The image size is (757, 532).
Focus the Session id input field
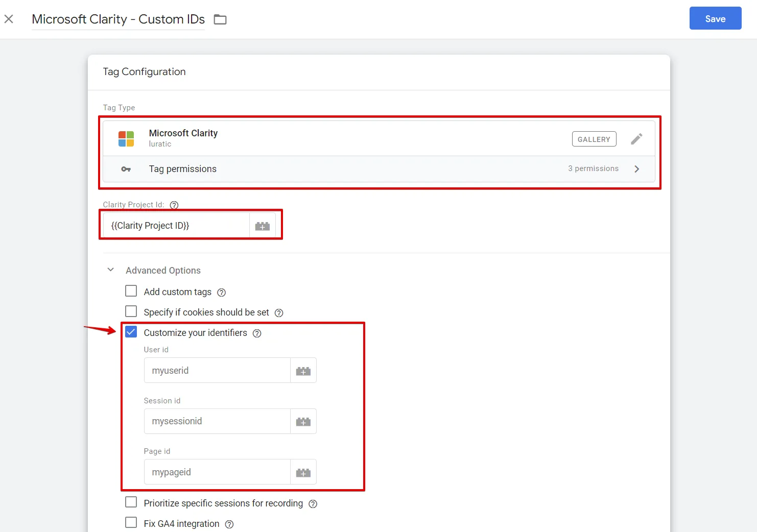pos(217,421)
